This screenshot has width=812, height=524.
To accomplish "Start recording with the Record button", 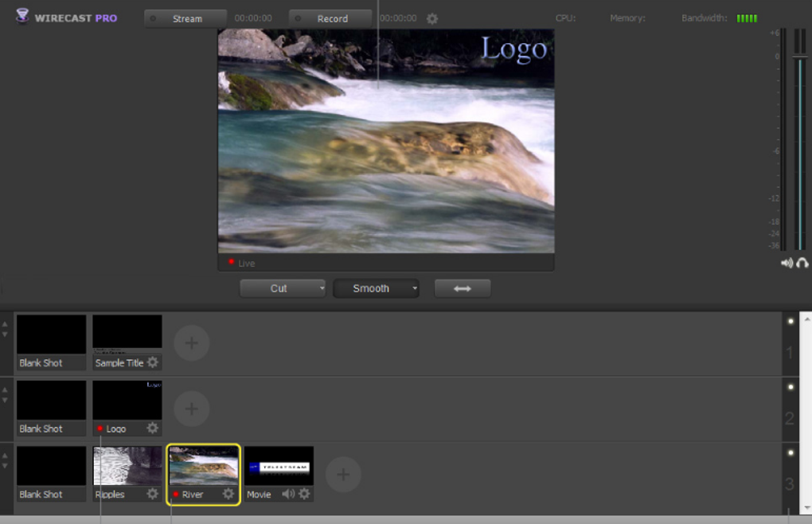I will pyautogui.click(x=330, y=18).
